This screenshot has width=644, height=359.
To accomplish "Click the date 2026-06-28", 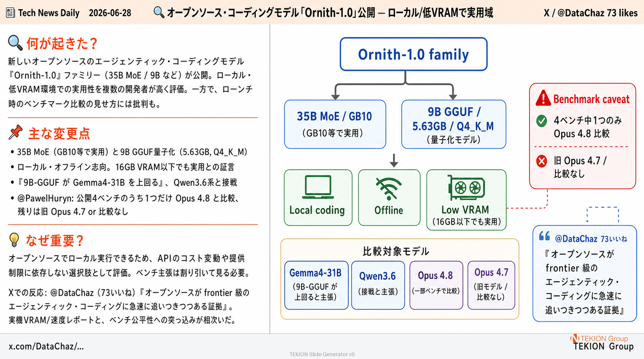I will click(x=110, y=13).
